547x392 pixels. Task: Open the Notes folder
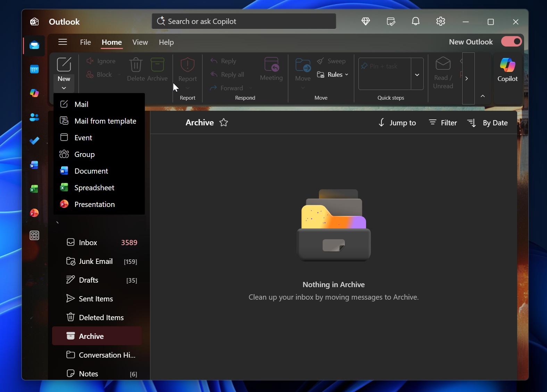click(x=97, y=374)
